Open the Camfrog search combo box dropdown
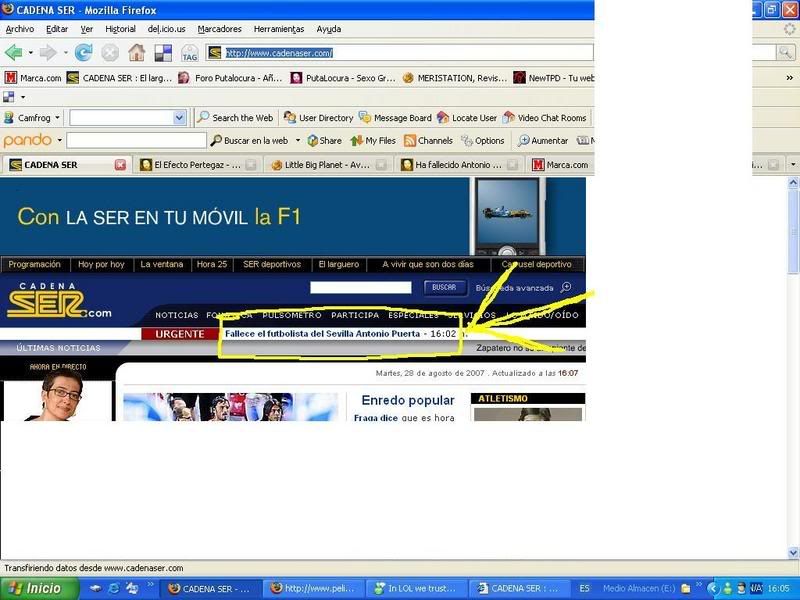This screenshot has height=600, width=800. (x=179, y=118)
